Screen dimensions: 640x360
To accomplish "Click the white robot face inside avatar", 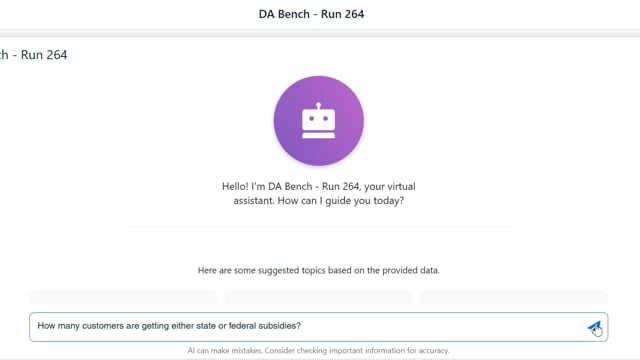I will click(318, 121).
